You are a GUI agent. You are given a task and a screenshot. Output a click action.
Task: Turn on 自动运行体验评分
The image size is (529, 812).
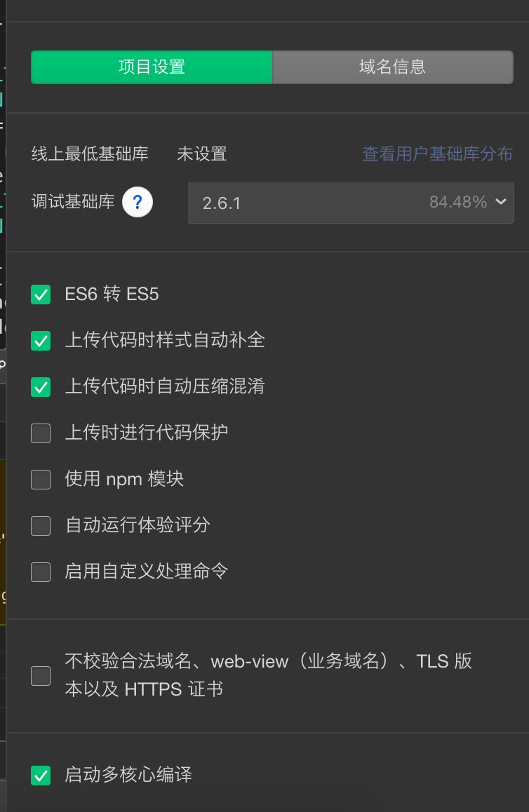(41, 526)
